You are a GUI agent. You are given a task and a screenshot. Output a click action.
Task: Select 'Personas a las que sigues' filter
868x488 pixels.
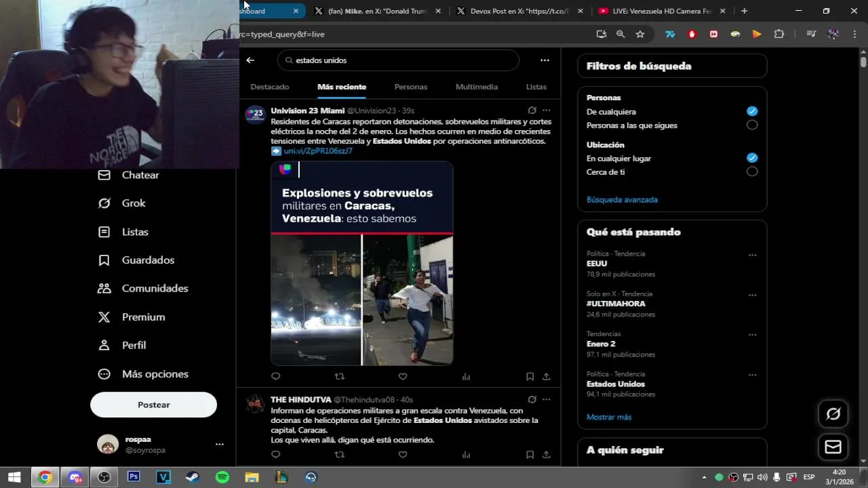coord(752,125)
